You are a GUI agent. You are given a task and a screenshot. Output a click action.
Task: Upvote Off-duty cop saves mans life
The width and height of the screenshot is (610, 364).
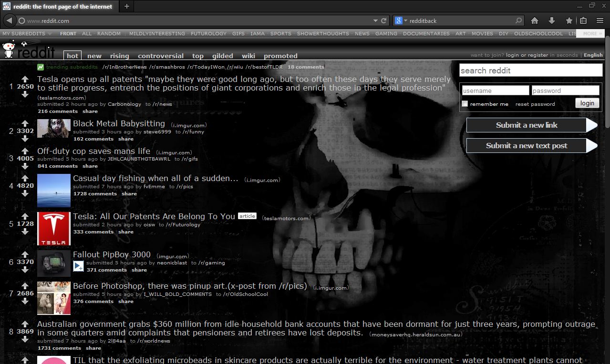[25, 151]
